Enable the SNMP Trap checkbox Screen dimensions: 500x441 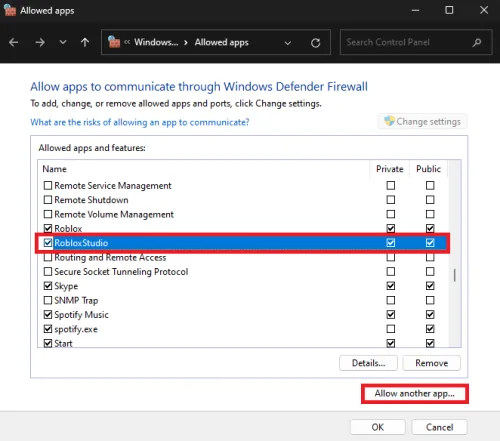pos(48,300)
